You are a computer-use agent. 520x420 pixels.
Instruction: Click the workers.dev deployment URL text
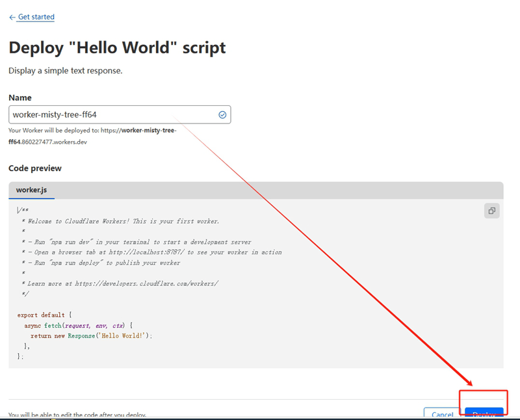(92, 136)
